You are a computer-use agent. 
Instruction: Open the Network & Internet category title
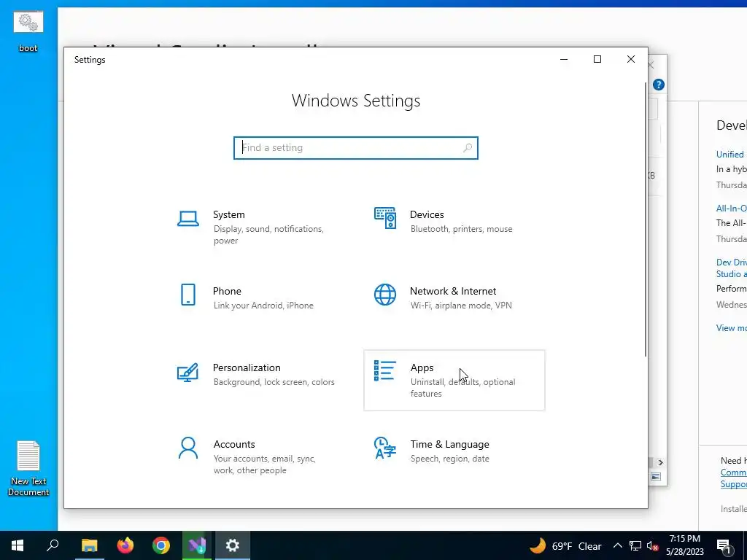pos(453,291)
